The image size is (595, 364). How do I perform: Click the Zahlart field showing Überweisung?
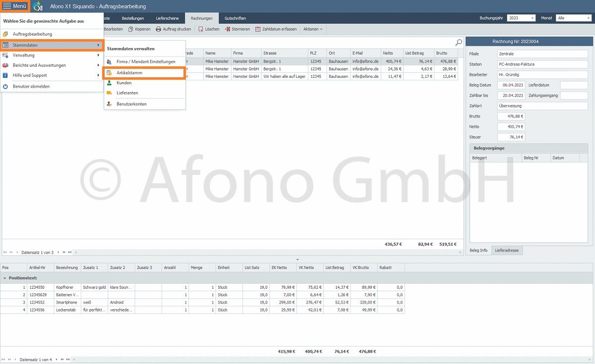coord(542,105)
